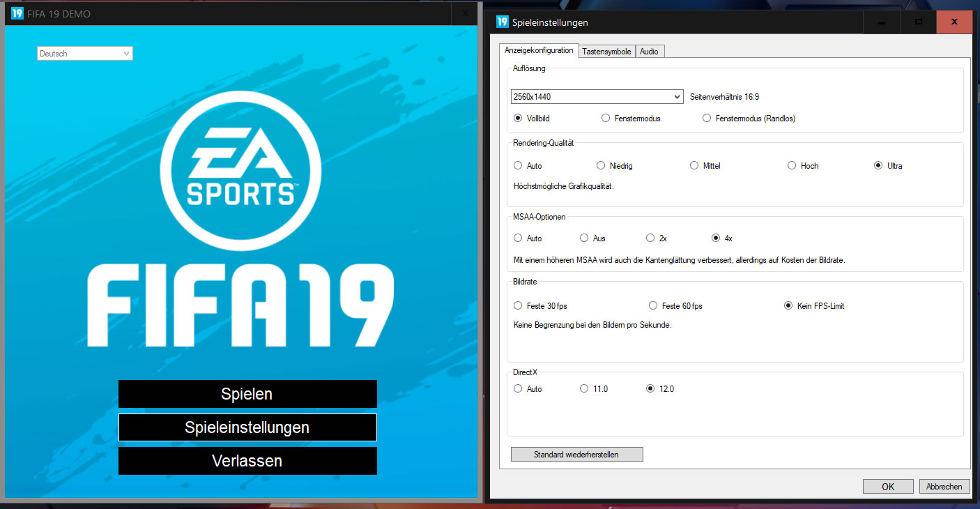This screenshot has height=509, width=980.
Task: Set Rendering-Qualität to Niedrig
Action: click(x=600, y=165)
